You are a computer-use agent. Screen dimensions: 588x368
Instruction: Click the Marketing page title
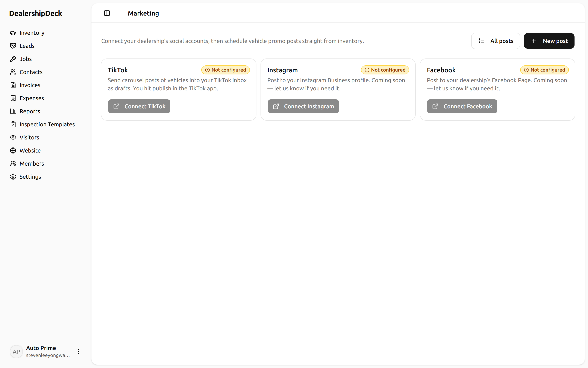pyautogui.click(x=143, y=13)
